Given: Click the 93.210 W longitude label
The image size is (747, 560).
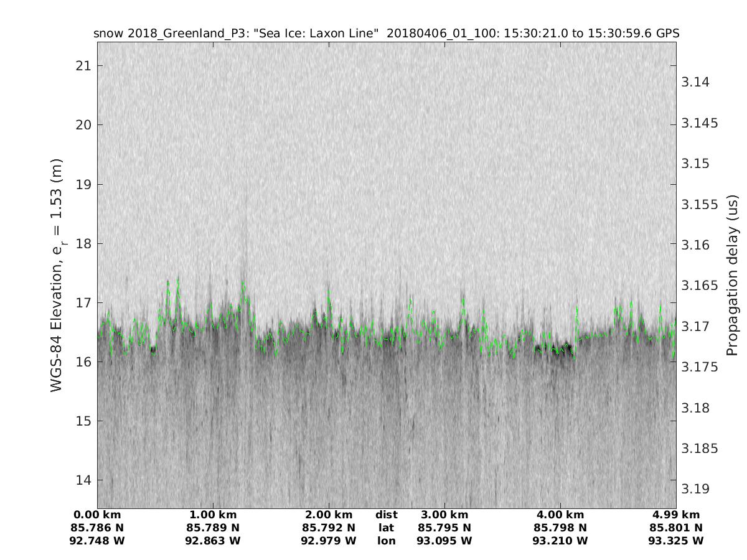Looking at the screenshot, I should coord(560,541).
